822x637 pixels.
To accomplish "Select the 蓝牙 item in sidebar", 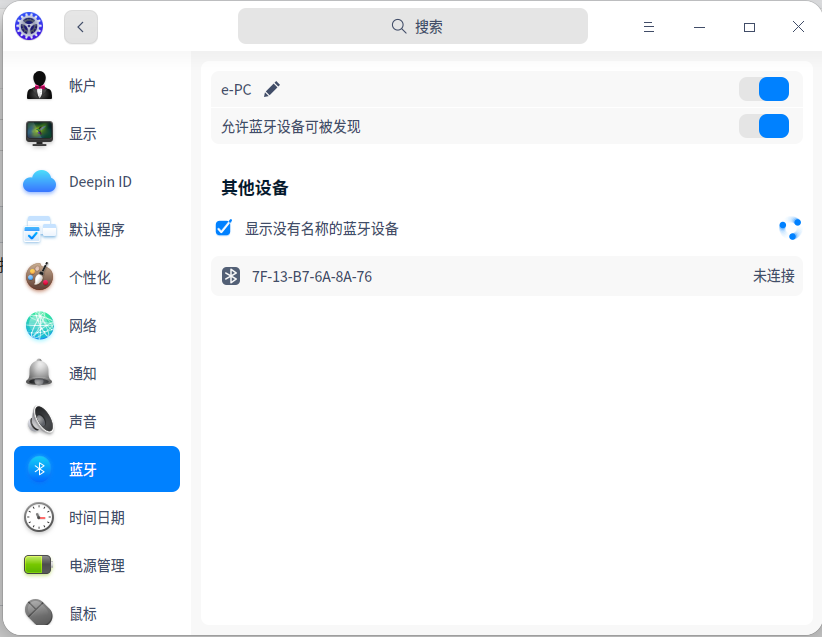I will point(96,469).
